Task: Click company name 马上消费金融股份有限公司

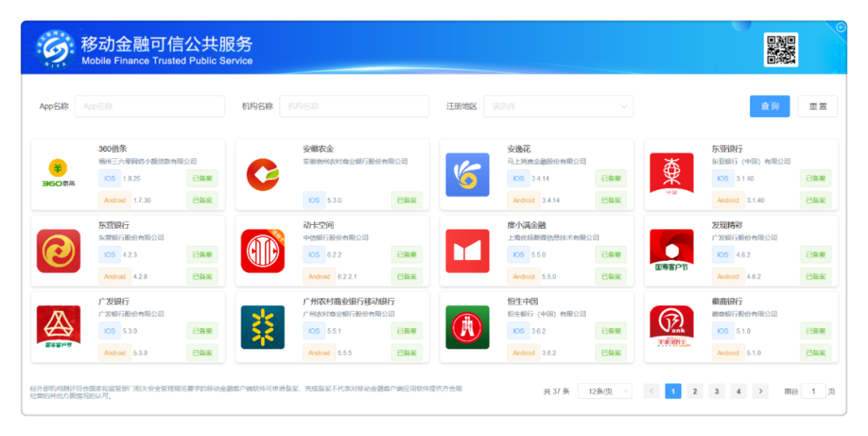Action: 547,161
